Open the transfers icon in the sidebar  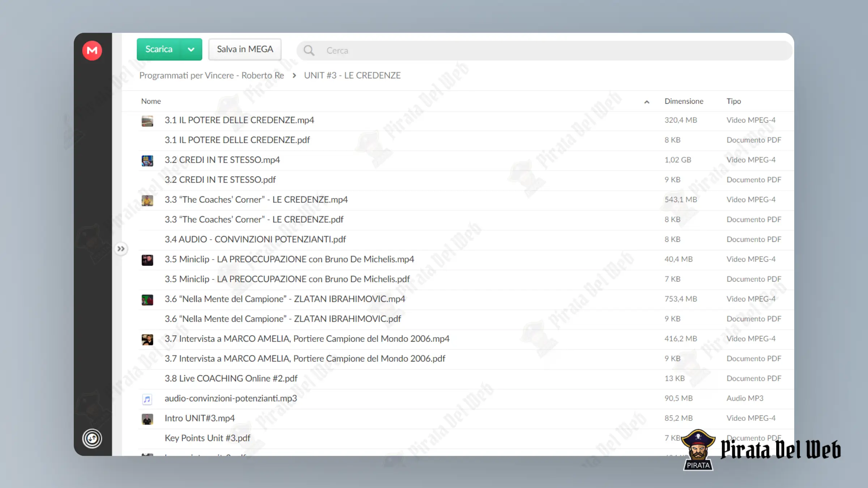92,438
